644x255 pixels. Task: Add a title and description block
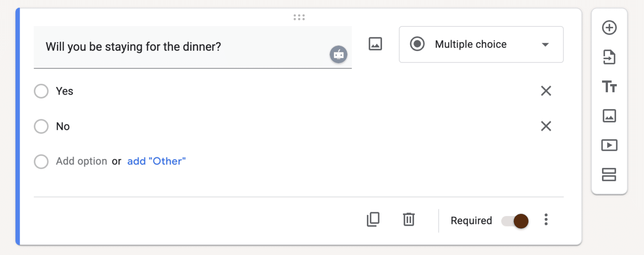609,87
